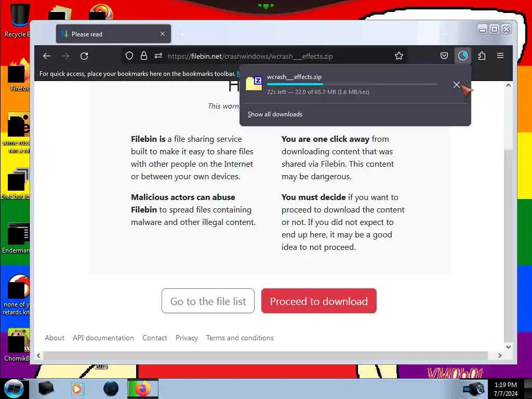The image size is (532, 399).
Task: Save page to Pocket
Action: (444, 56)
